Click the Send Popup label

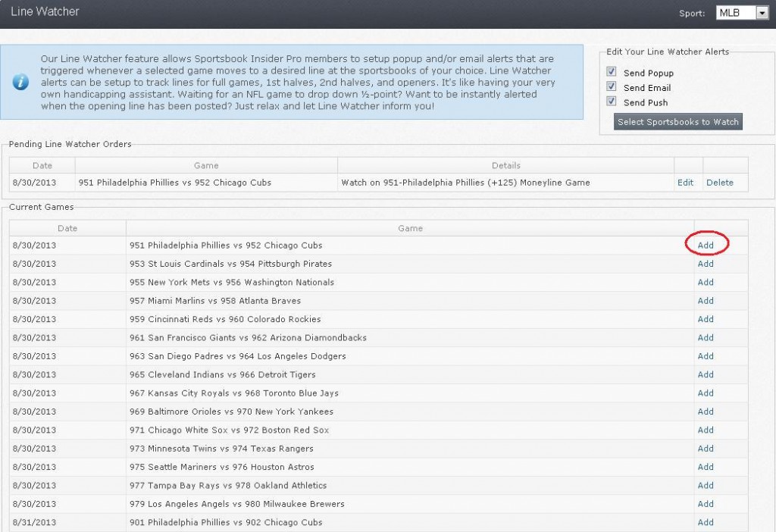point(649,74)
